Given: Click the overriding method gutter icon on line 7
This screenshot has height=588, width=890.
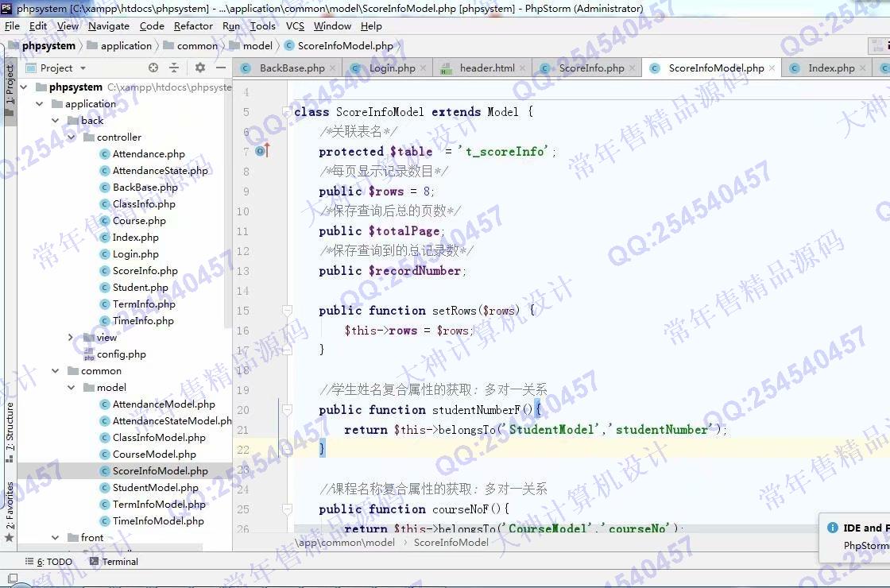Looking at the screenshot, I should [x=262, y=151].
